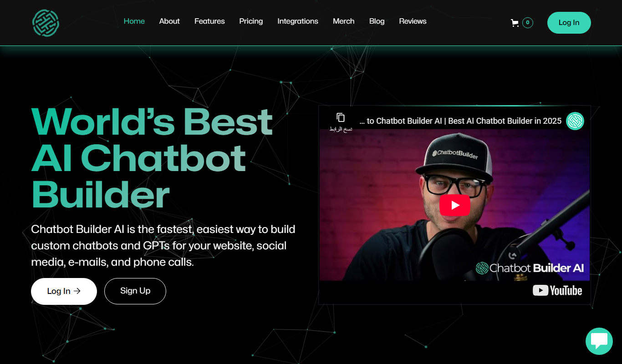The height and width of the screenshot is (364, 622).
Task: Copy the video link icon
Action: click(x=341, y=117)
